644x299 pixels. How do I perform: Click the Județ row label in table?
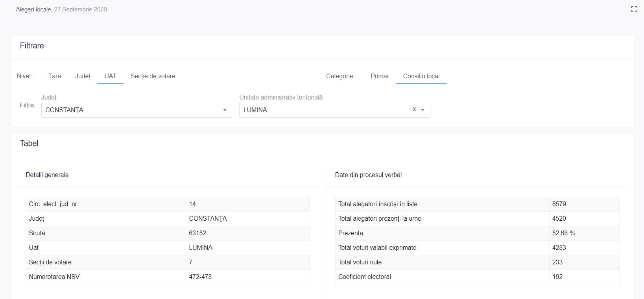coord(37,218)
